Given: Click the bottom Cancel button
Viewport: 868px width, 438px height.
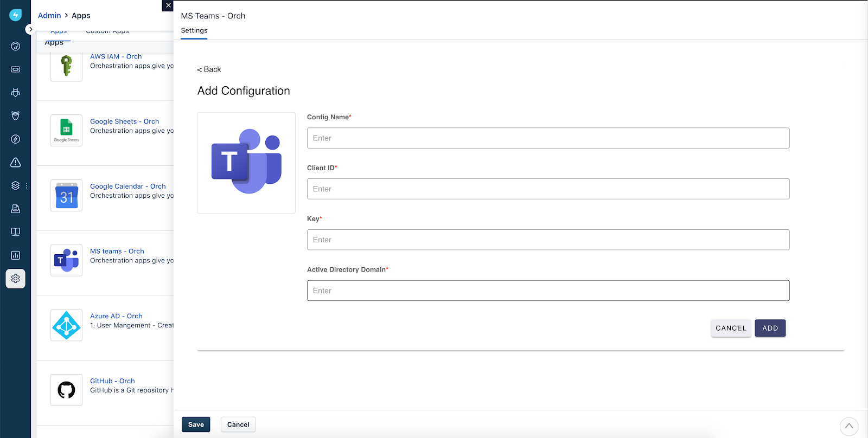Looking at the screenshot, I should (238, 424).
